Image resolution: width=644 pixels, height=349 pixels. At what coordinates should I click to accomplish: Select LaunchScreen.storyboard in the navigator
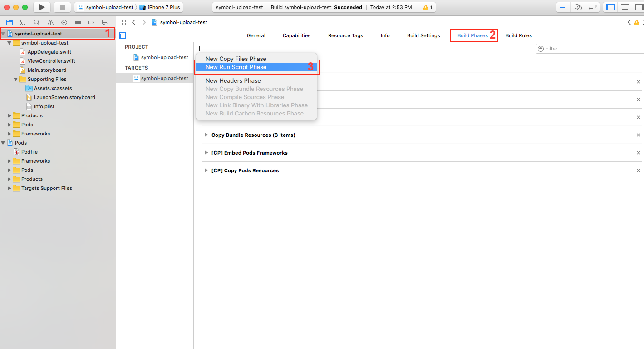tap(64, 97)
